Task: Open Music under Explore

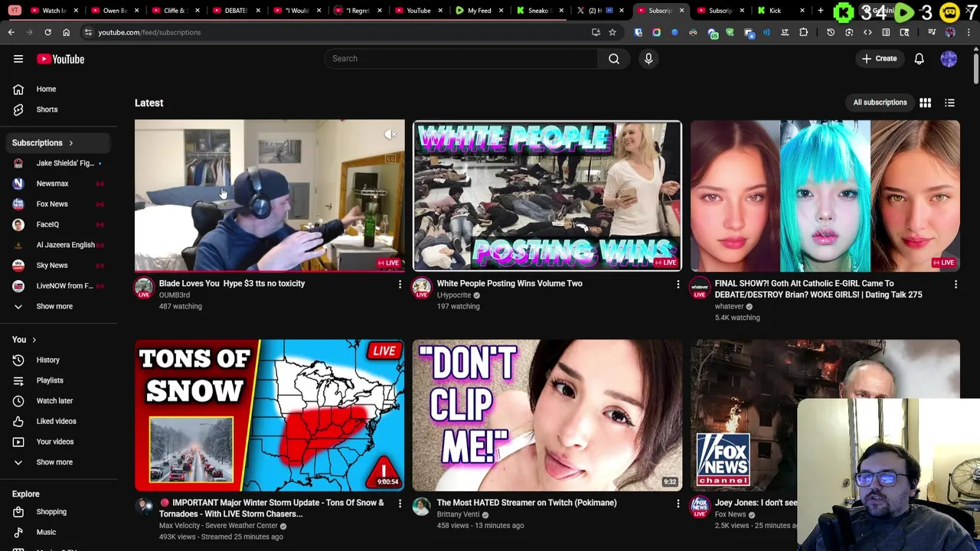Action: click(x=58, y=533)
